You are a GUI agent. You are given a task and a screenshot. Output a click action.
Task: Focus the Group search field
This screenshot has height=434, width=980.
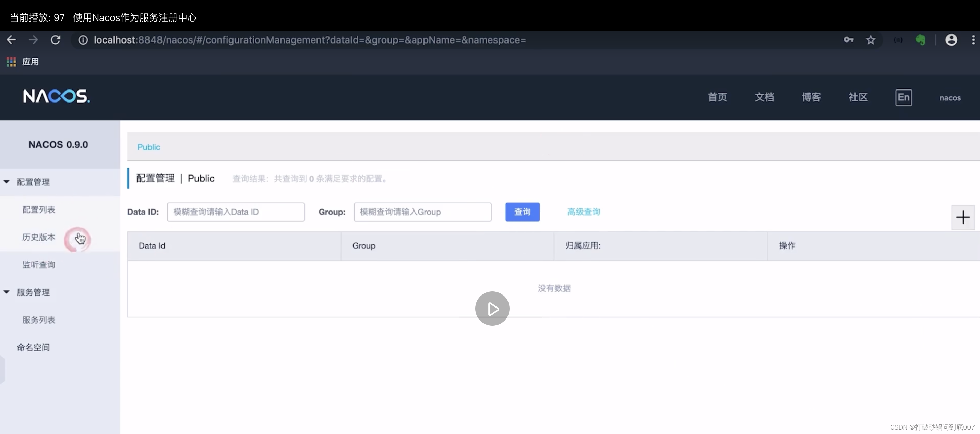[423, 212]
